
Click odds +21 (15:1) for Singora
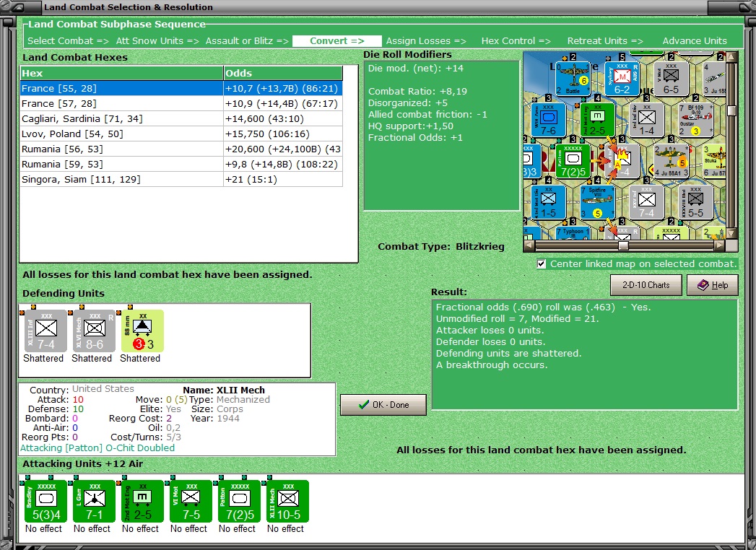click(283, 179)
